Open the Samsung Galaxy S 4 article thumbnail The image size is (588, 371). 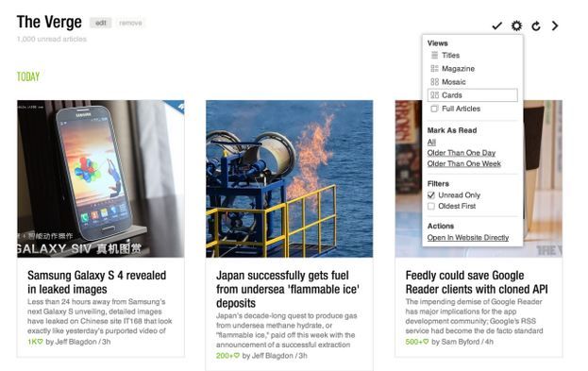click(x=100, y=178)
